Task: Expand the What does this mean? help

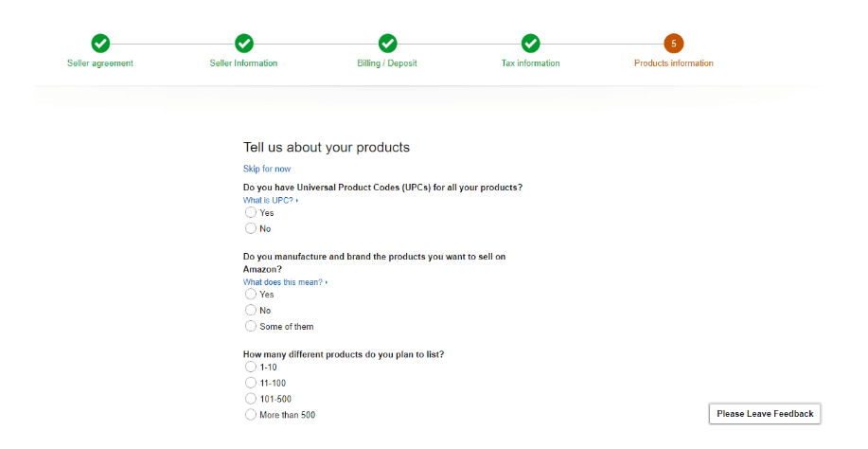Action: click(x=284, y=282)
